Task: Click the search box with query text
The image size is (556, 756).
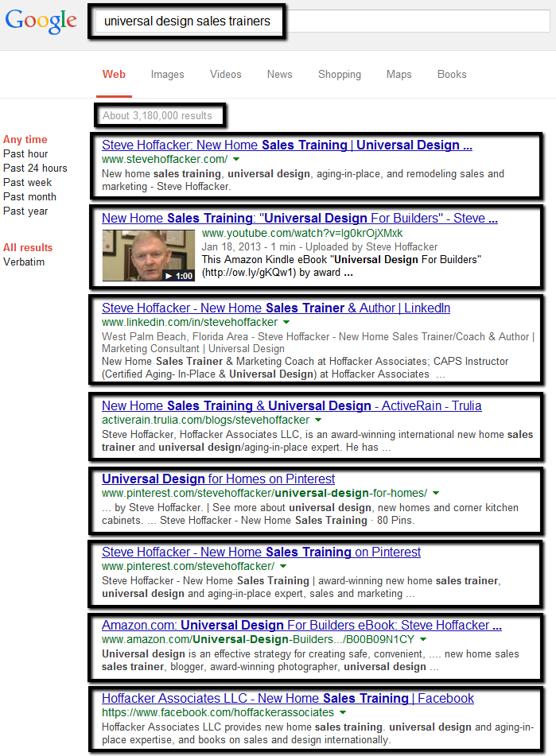Action: (x=323, y=21)
